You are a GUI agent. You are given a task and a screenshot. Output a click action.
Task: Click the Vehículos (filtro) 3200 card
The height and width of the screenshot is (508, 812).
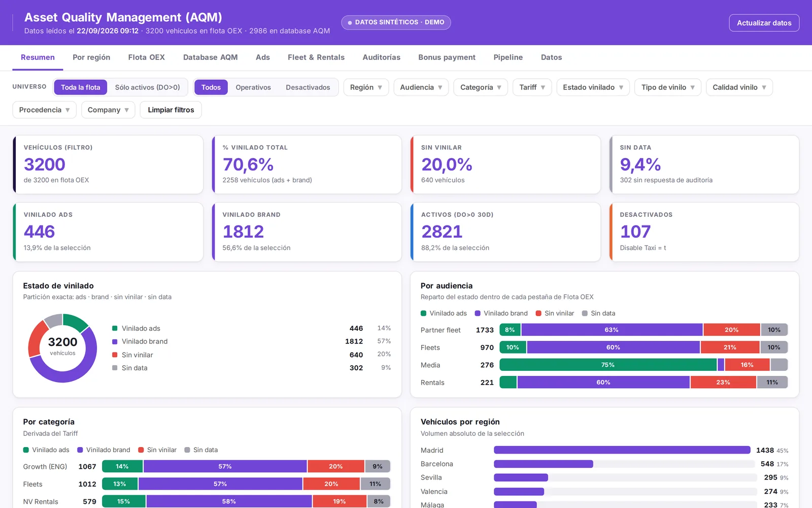coord(108,165)
